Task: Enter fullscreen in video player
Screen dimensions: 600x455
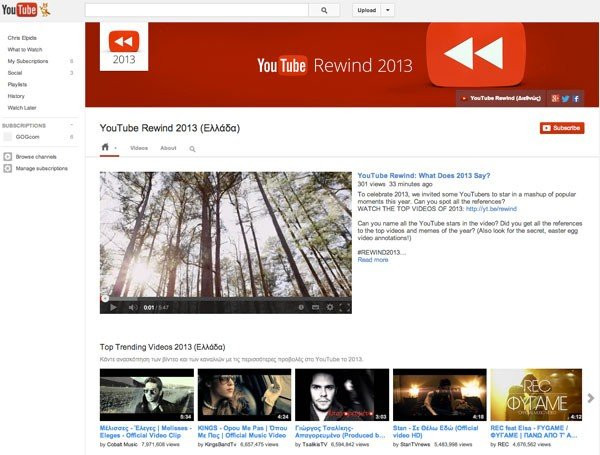Action: 344,307
